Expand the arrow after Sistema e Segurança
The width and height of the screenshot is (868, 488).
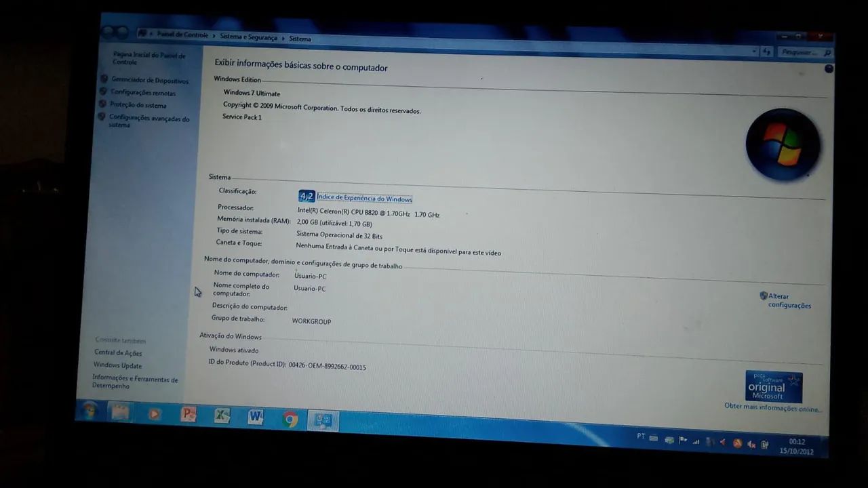283,38
